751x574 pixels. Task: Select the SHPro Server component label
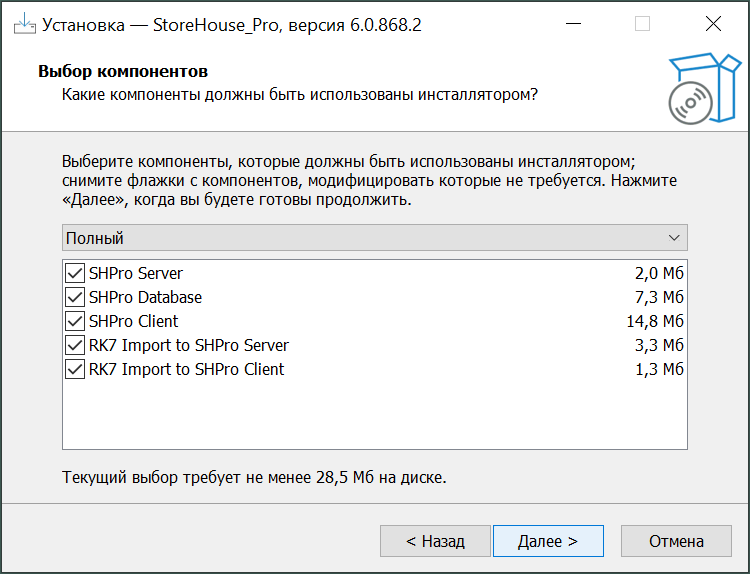point(136,273)
